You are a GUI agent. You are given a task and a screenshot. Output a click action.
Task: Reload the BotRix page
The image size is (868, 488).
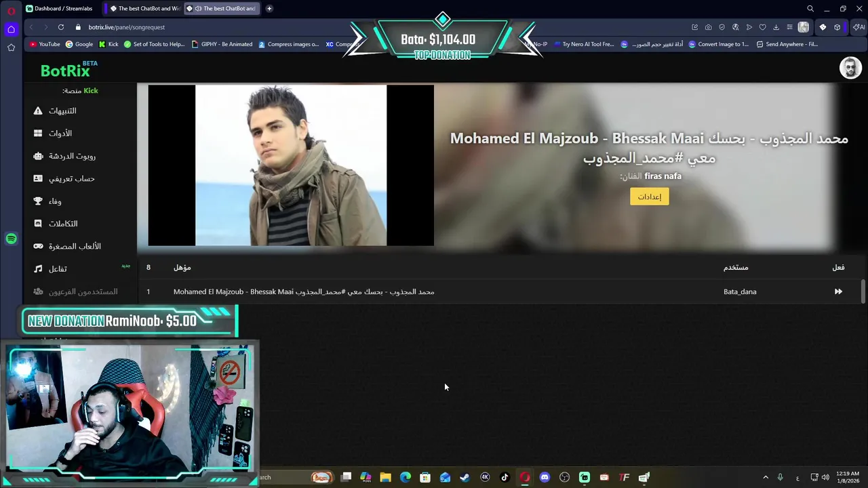61,27
